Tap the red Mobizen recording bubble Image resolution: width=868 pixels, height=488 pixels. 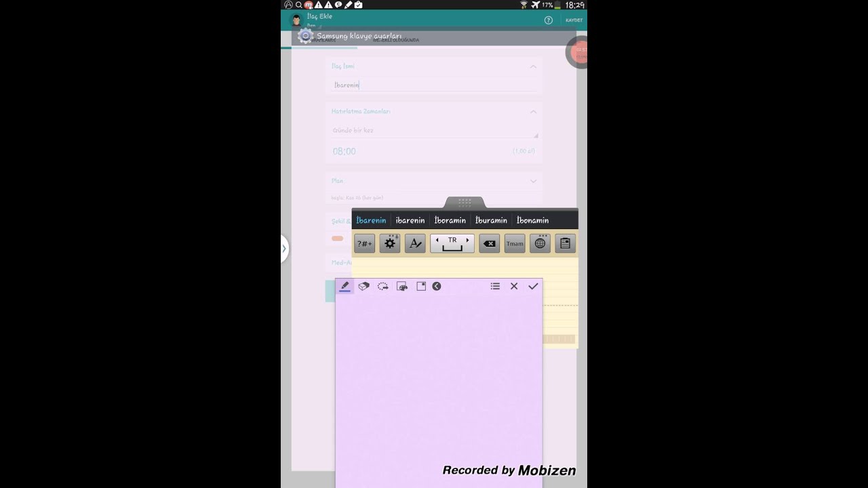(578, 52)
